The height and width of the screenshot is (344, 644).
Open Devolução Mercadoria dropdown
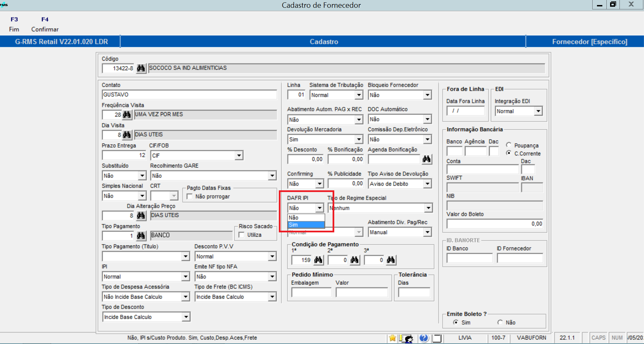359,139
